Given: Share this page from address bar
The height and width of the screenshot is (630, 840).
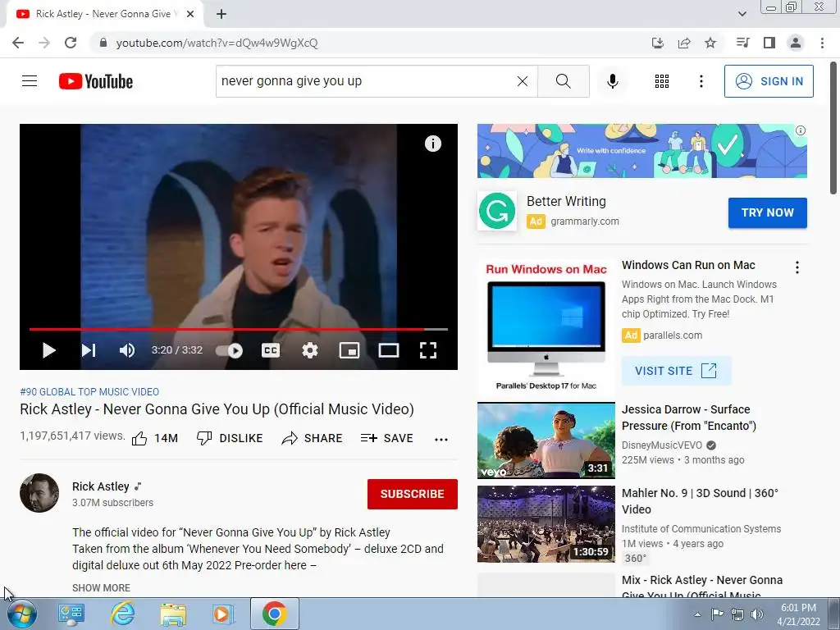Looking at the screenshot, I should 684,43.
